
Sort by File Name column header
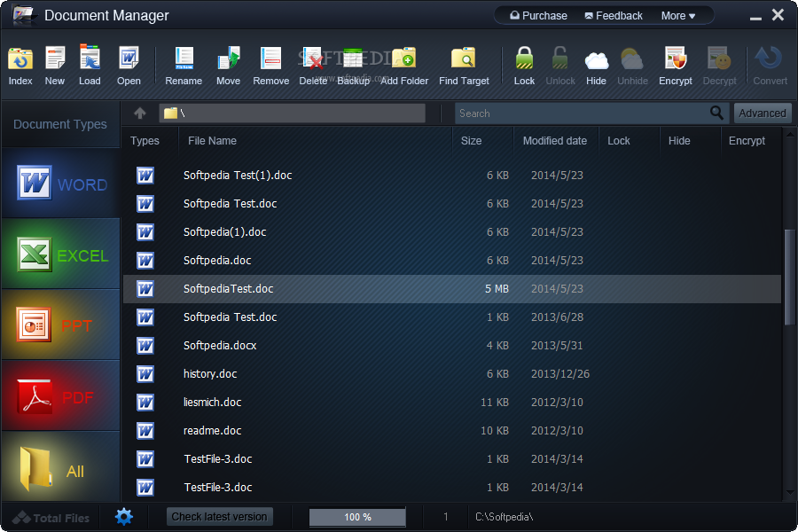(212, 141)
